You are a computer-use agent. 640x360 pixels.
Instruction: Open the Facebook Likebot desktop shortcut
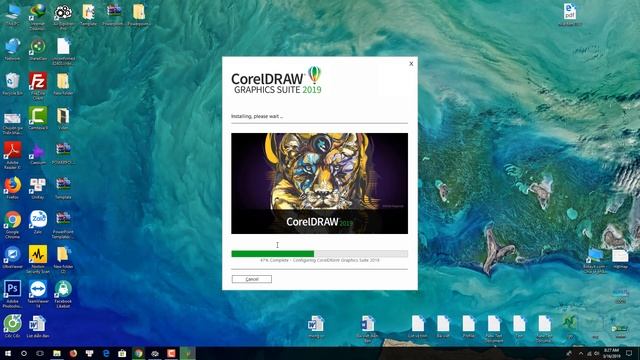pos(63,293)
